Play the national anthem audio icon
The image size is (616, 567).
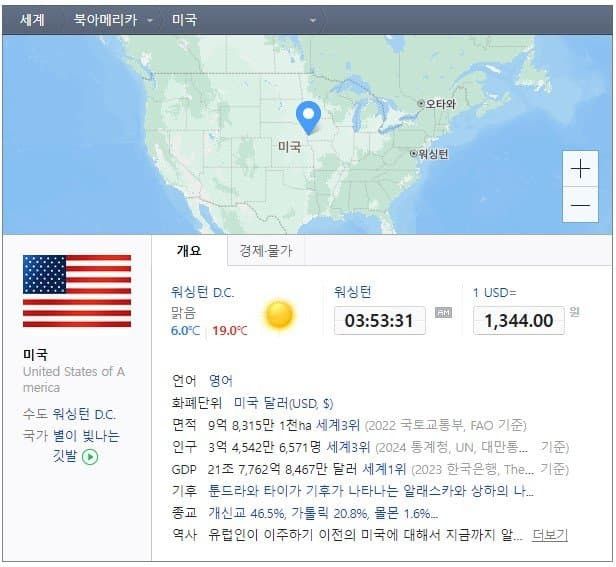tap(90, 456)
